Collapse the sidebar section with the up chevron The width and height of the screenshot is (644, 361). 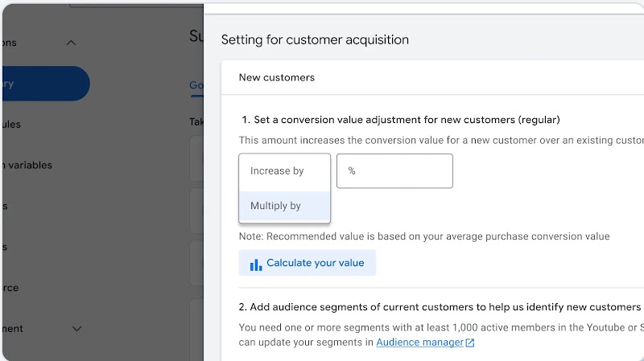tap(71, 43)
